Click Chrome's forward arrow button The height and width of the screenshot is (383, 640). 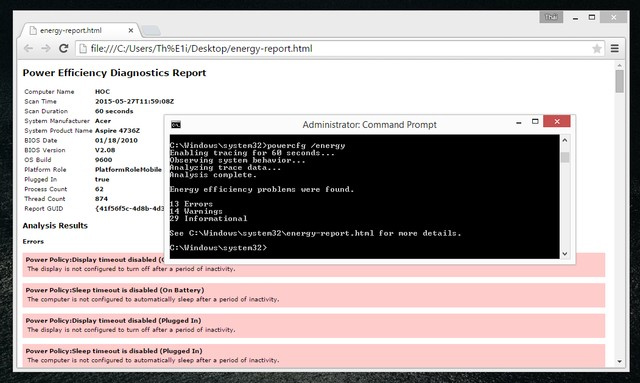(x=46, y=49)
